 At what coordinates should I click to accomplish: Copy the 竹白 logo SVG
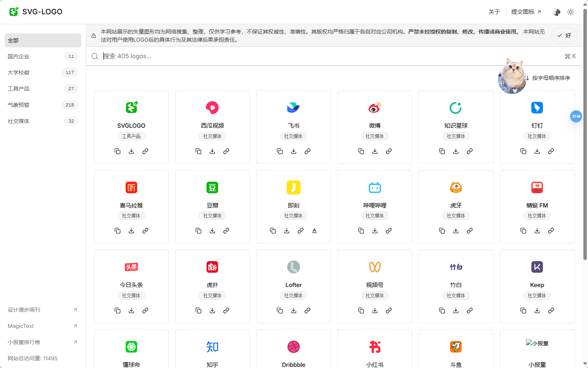(x=442, y=311)
